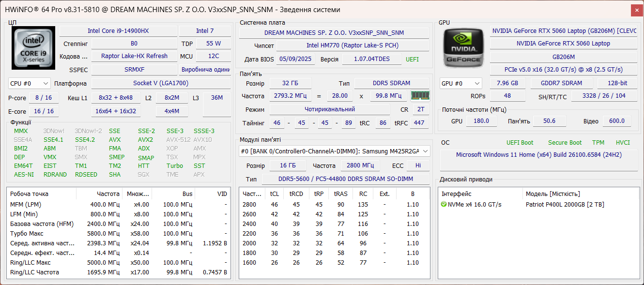Screen dimensions: 644x285
Task: Click the Raptor Lake-HX Refresh codename field
Action: [x=134, y=56]
